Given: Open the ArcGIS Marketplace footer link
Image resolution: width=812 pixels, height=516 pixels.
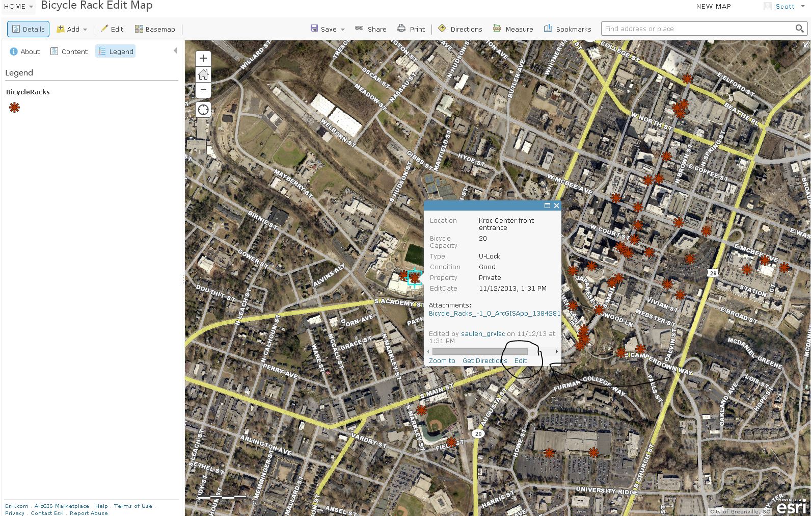Looking at the screenshot, I should [x=62, y=506].
